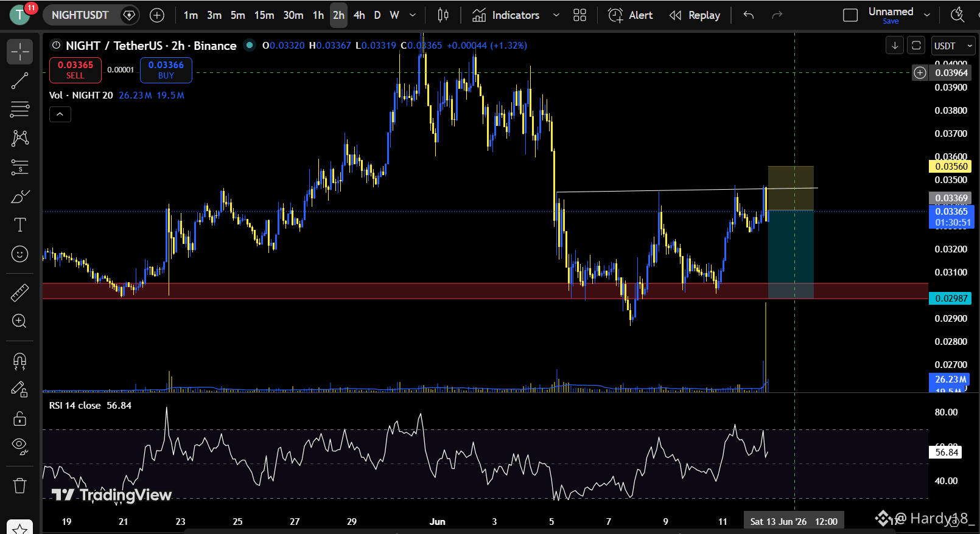980x534 pixels.
Task: Switch to the 4h timeframe
Action: tap(359, 15)
